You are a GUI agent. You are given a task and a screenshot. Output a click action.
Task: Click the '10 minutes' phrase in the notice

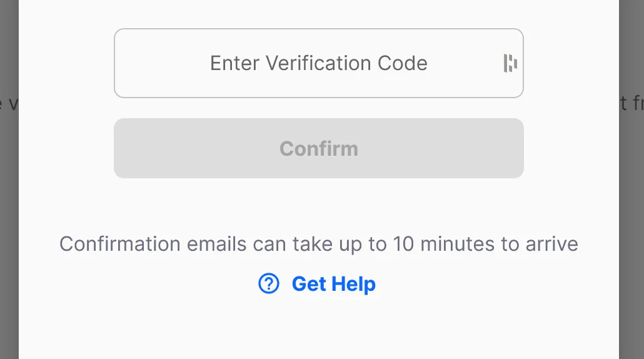(443, 244)
